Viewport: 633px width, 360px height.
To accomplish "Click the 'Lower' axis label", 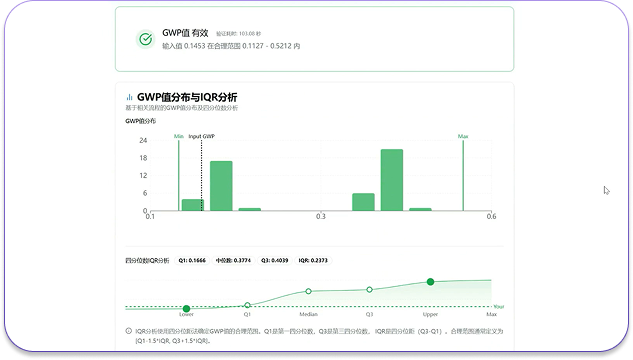I will tap(187, 314).
